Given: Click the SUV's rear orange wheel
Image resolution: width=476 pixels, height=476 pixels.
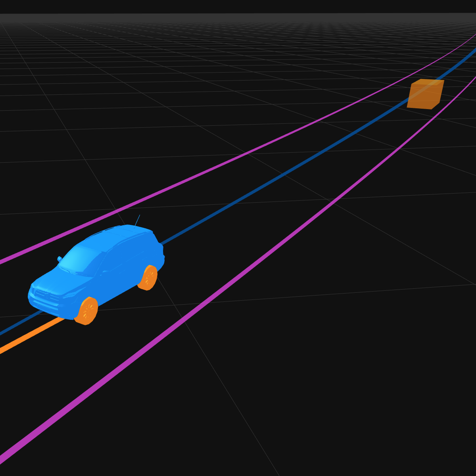Looking at the screenshot, I should (149, 278).
